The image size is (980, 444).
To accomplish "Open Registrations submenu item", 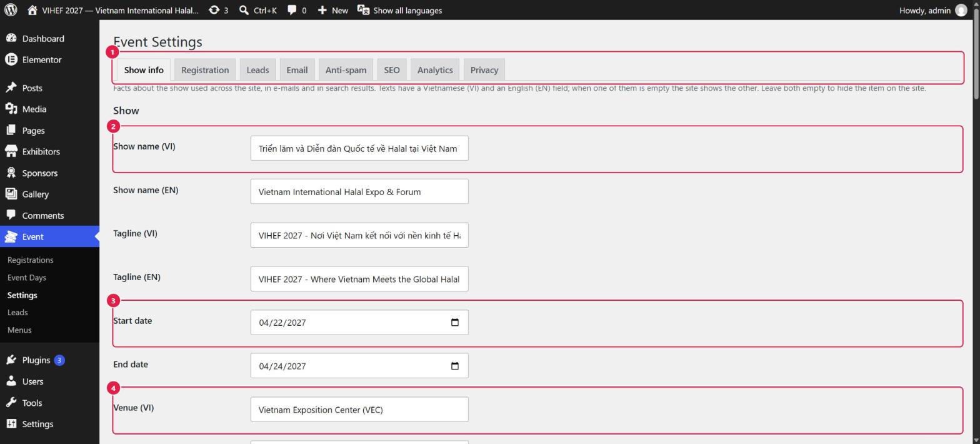I will click(31, 260).
